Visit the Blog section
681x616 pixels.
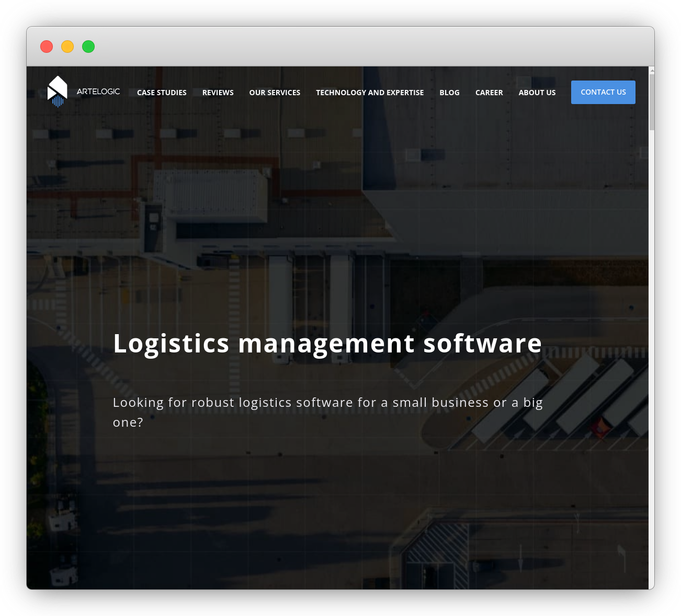pos(449,93)
